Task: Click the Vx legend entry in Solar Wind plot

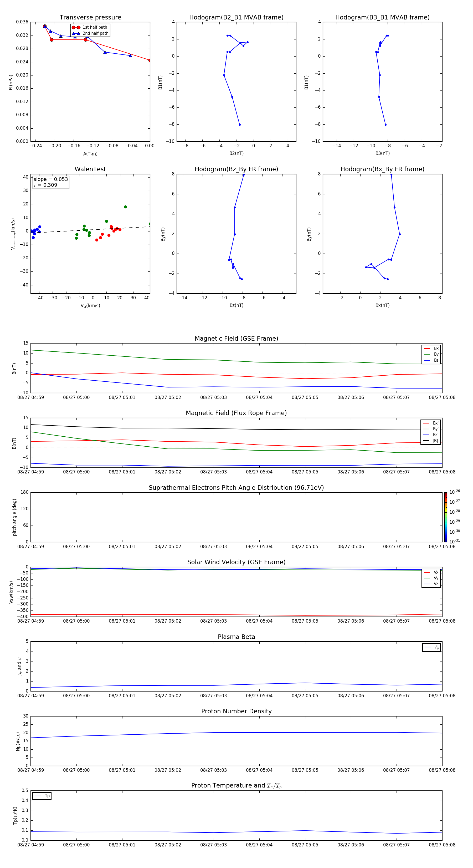Action: coord(431,573)
